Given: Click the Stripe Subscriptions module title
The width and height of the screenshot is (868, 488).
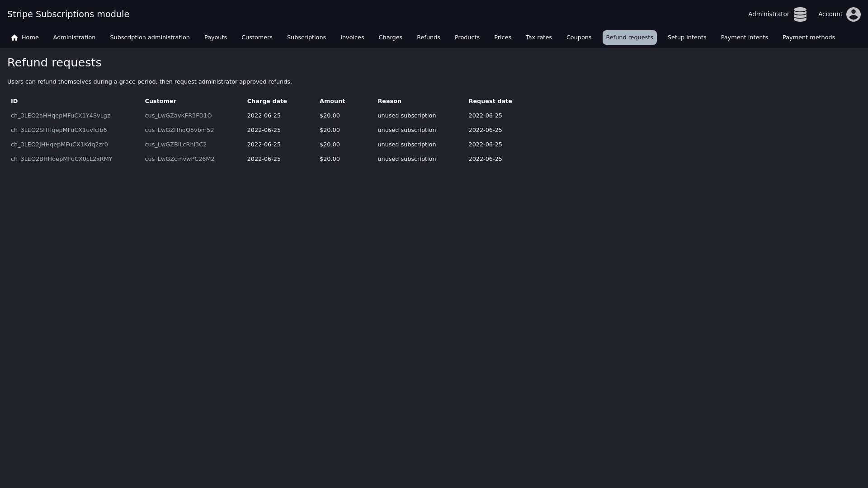Looking at the screenshot, I should click(x=68, y=14).
